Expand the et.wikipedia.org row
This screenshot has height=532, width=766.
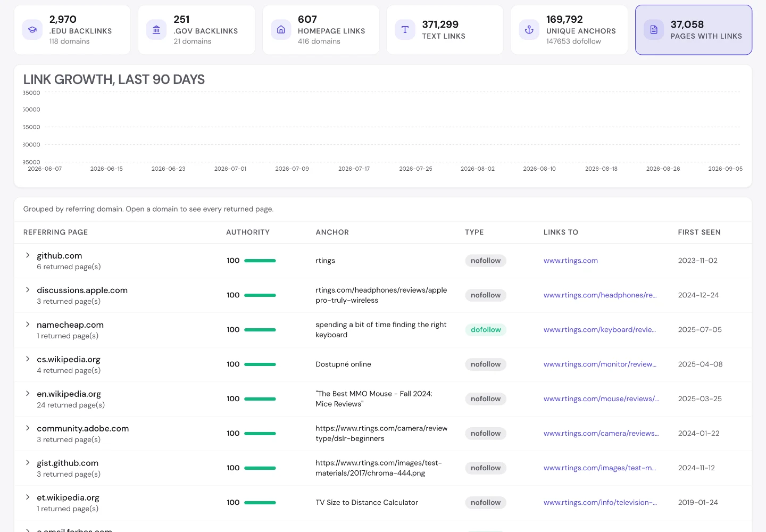click(28, 497)
